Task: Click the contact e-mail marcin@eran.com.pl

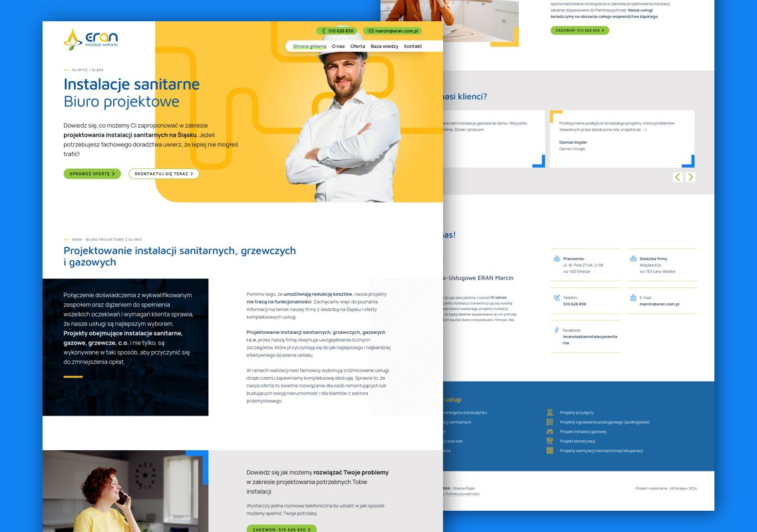Action: tap(659, 304)
